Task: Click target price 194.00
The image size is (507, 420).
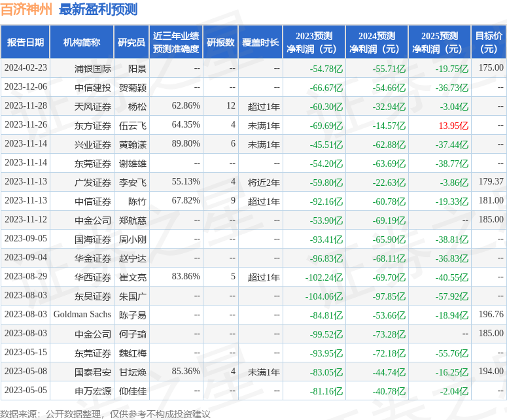Action: tap(491, 371)
